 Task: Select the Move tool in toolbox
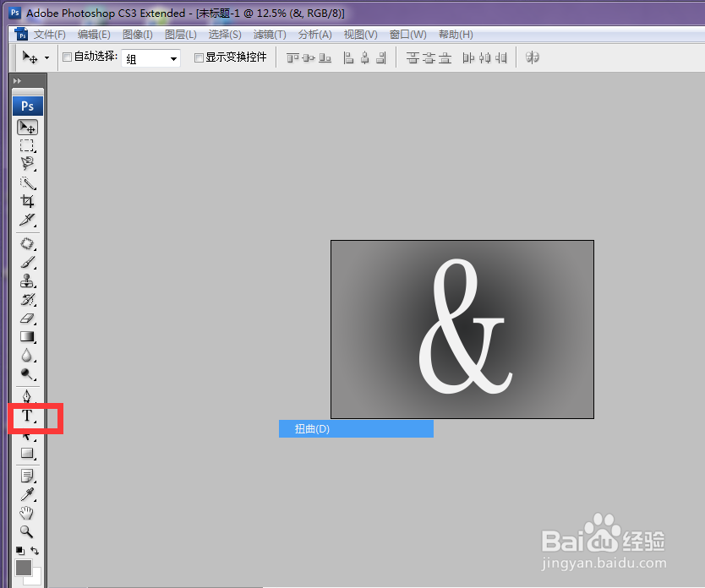(x=27, y=128)
